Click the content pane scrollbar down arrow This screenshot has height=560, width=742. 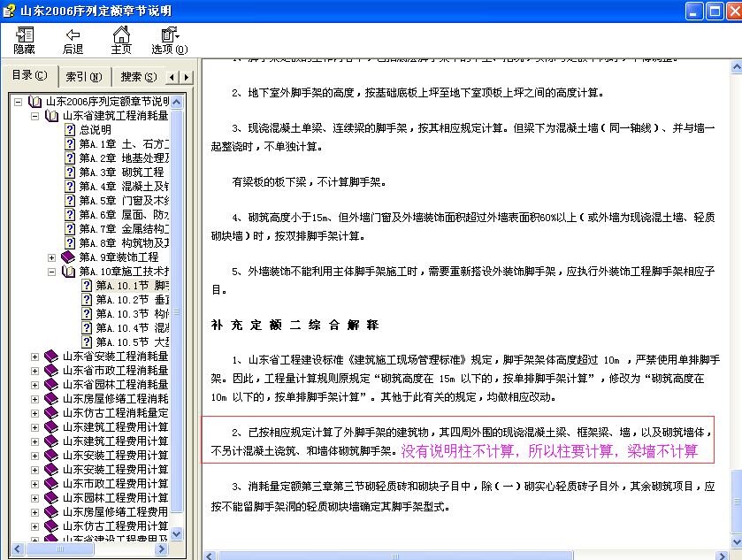(x=736, y=543)
